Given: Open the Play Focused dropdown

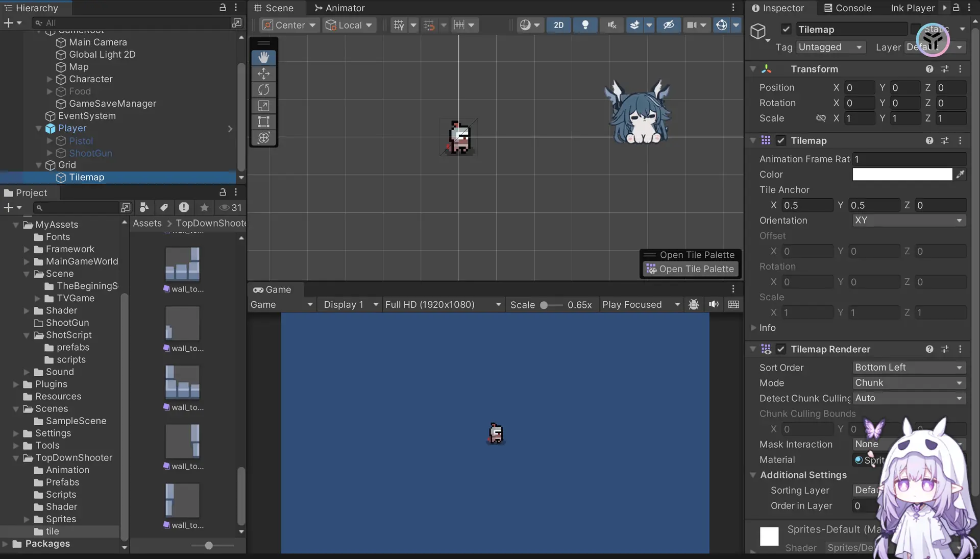Looking at the screenshot, I should point(641,305).
